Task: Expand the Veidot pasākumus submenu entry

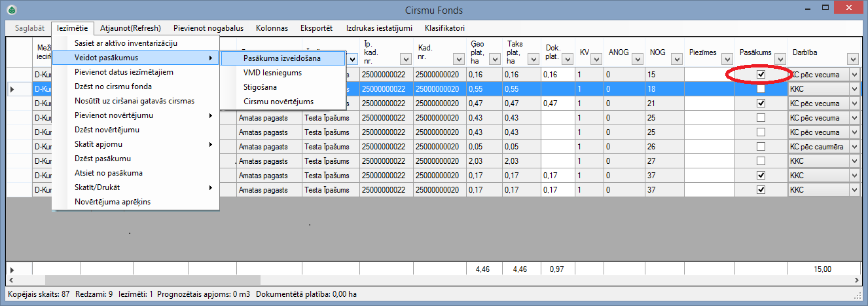Action: (x=136, y=58)
